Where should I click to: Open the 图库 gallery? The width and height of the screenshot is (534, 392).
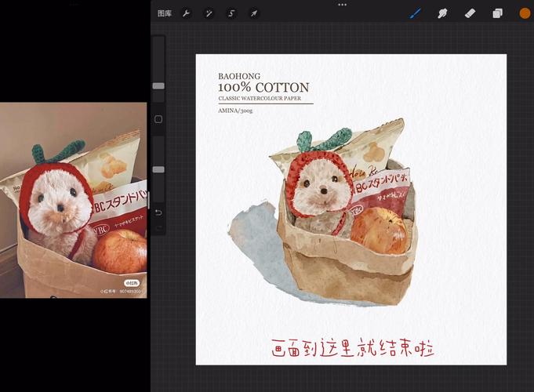(x=165, y=13)
